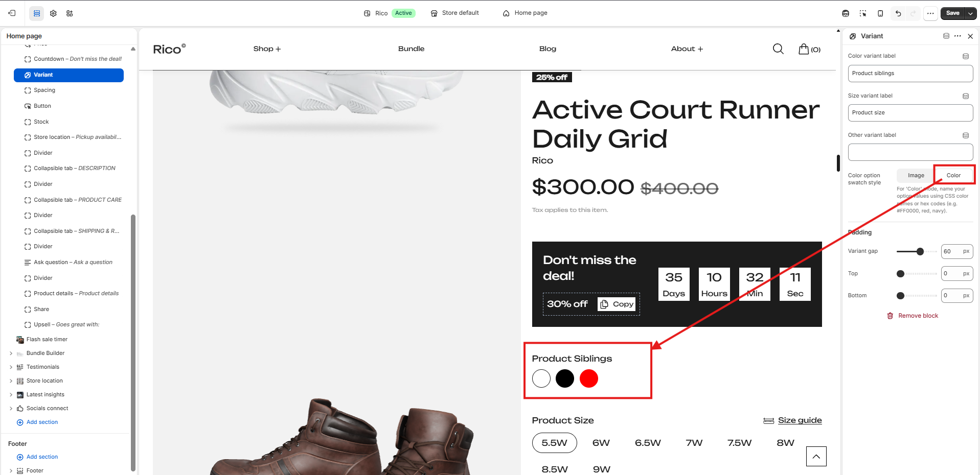Open the Sections panel icon
The image size is (980, 475).
click(37, 13)
